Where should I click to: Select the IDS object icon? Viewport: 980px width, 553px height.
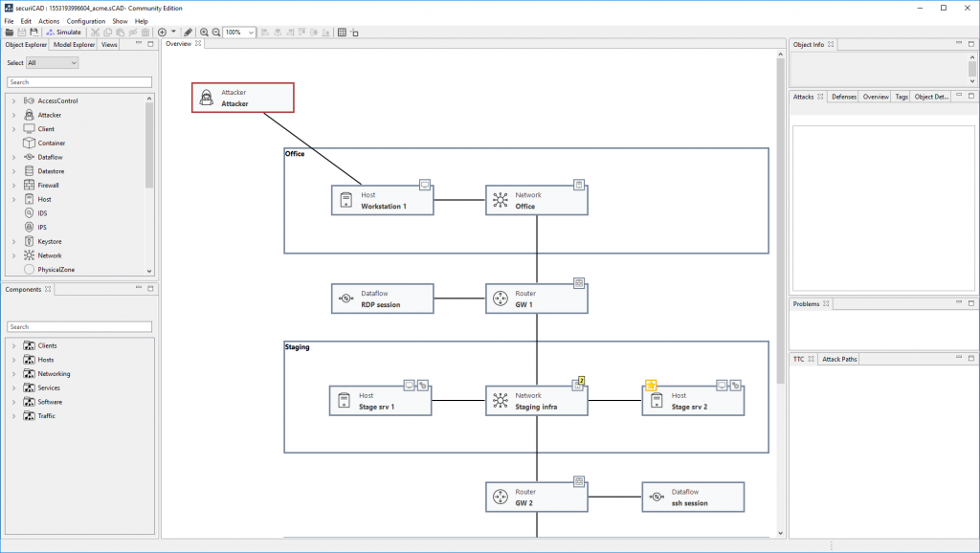click(x=29, y=213)
